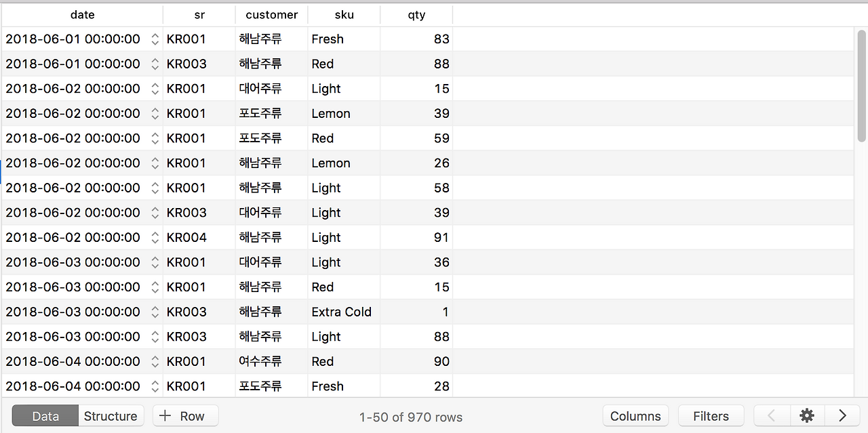The width and height of the screenshot is (868, 433).
Task: Open the table settings gear icon
Action: [x=806, y=415]
